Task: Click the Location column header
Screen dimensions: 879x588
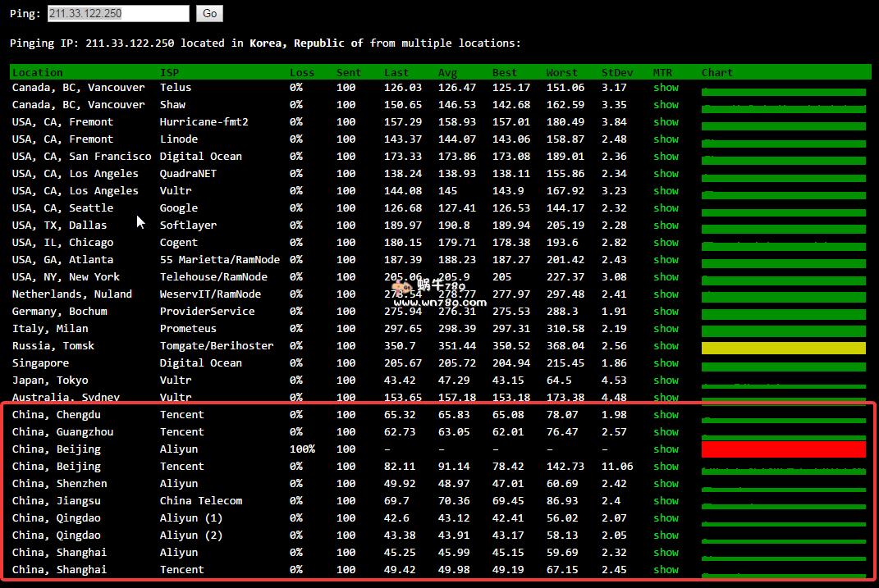Action: pos(38,73)
